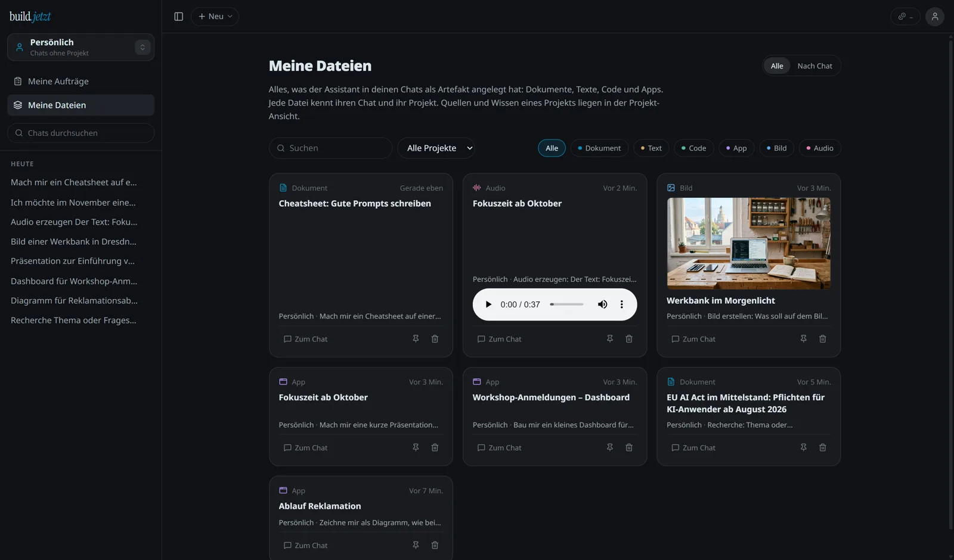The width and height of the screenshot is (954, 560).
Task: Open chat Bild einer Werkbank in Dresdn...
Action: click(74, 242)
